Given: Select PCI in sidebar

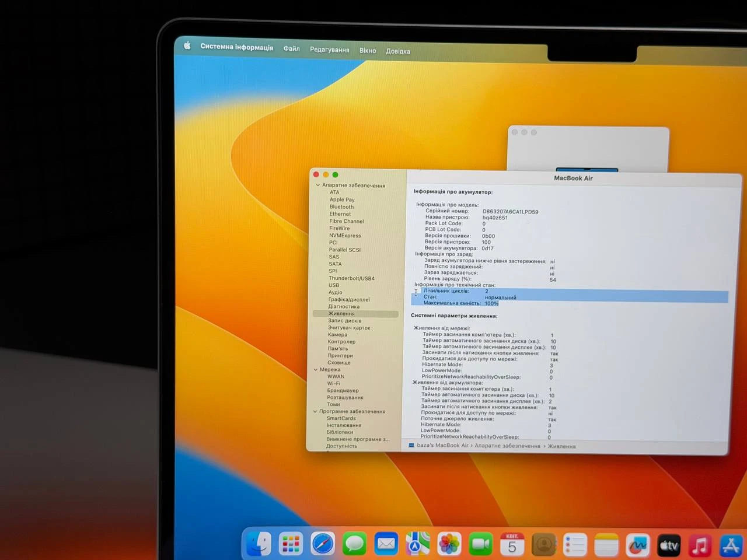Looking at the screenshot, I should (333, 243).
